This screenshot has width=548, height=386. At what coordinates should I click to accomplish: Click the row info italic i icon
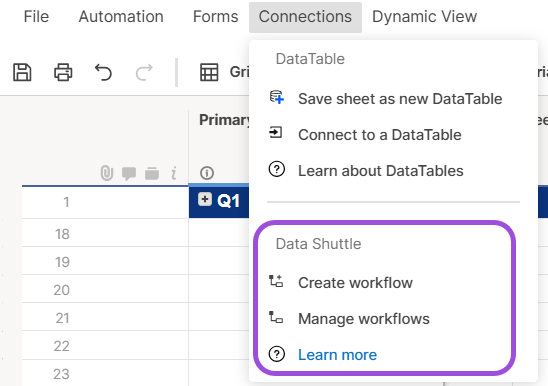(174, 173)
